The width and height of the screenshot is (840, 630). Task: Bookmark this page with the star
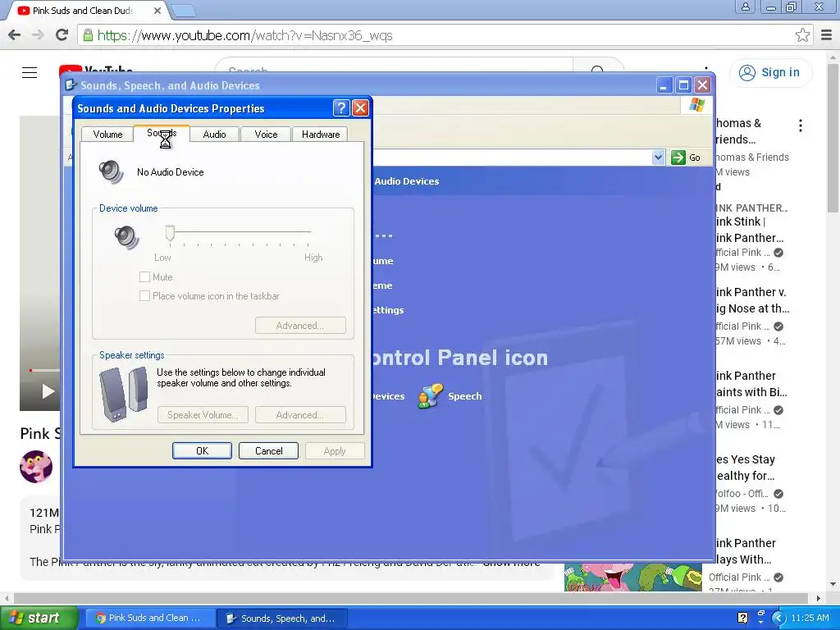802,35
